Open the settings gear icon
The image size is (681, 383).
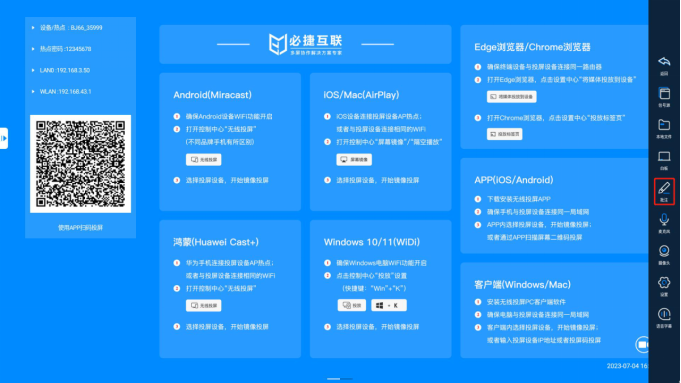(664, 286)
